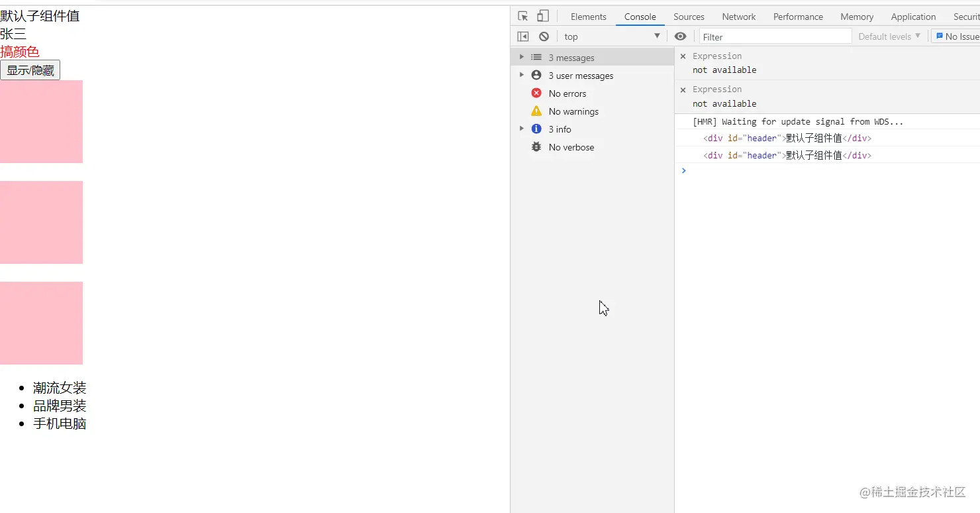
Task: Remove the second live Expression entry
Action: point(683,89)
